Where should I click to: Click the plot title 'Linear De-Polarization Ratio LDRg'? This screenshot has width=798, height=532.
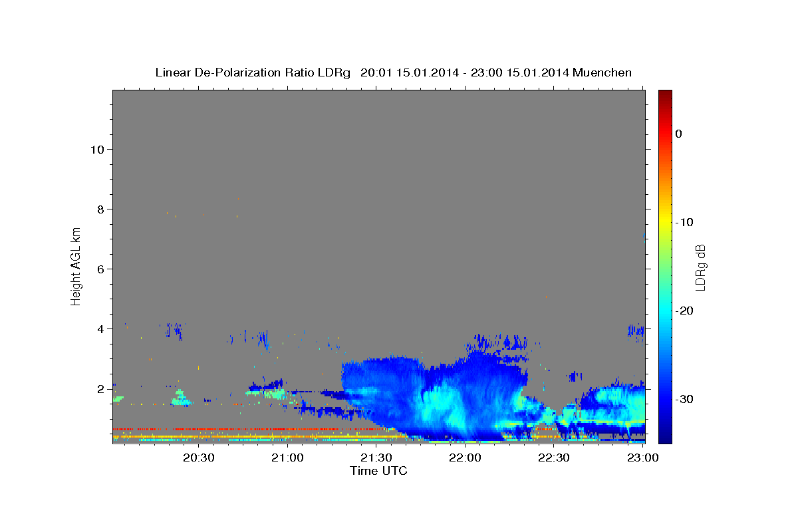(253, 72)
